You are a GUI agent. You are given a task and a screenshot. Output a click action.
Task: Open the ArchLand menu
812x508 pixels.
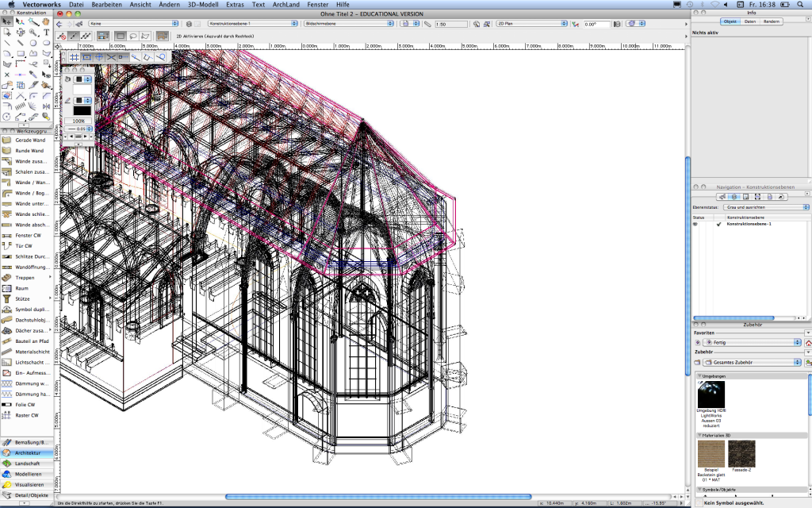[x=285, y=4]
